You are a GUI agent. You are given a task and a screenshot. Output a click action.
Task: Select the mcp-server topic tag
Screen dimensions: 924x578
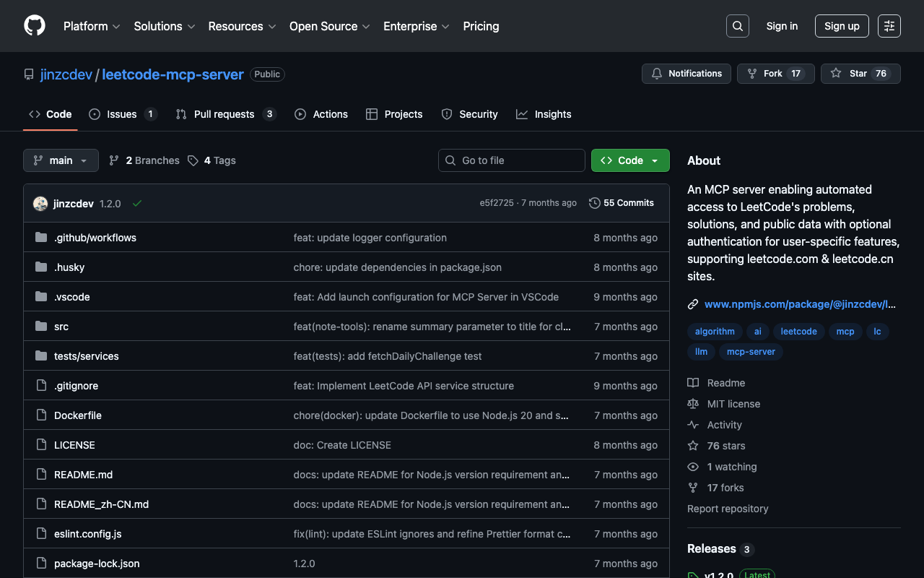751,352
